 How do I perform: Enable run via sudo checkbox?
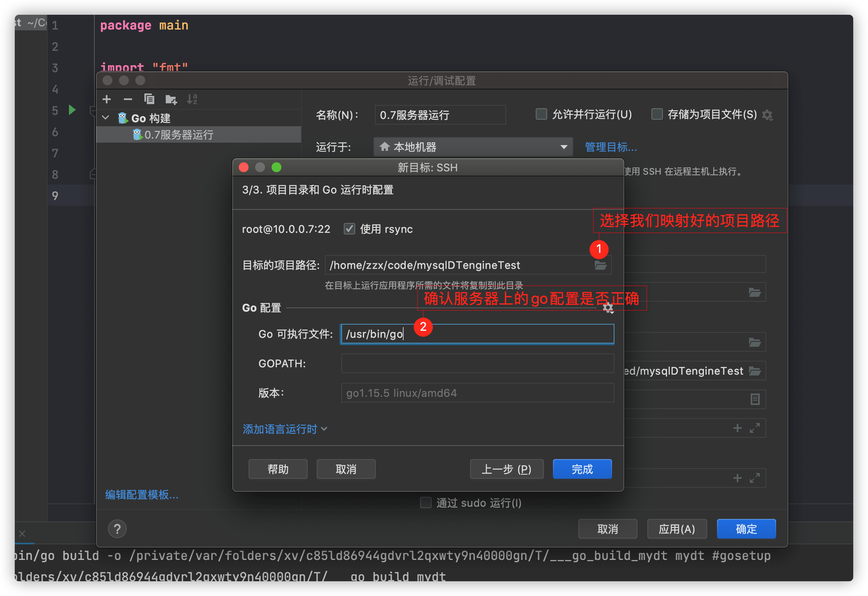coord(426,503)
